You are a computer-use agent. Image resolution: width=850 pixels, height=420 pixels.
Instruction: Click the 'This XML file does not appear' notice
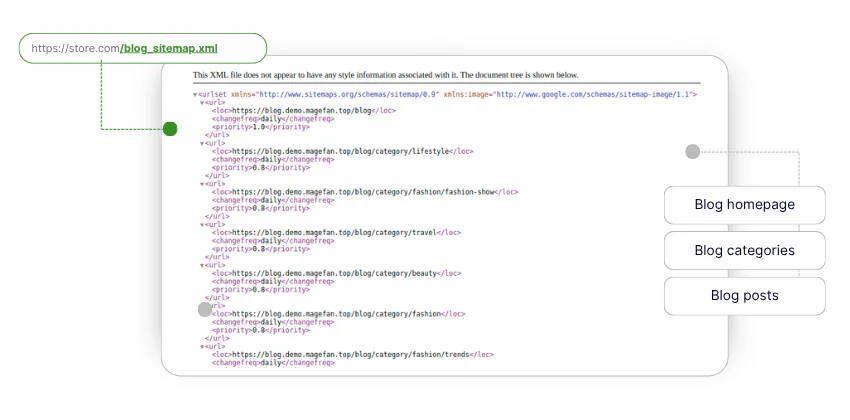(385, 75)
